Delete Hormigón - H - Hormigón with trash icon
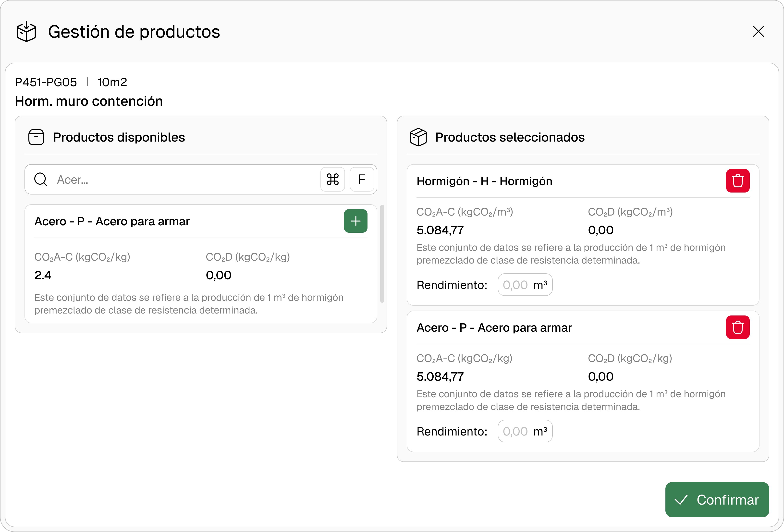 point(738,181)
